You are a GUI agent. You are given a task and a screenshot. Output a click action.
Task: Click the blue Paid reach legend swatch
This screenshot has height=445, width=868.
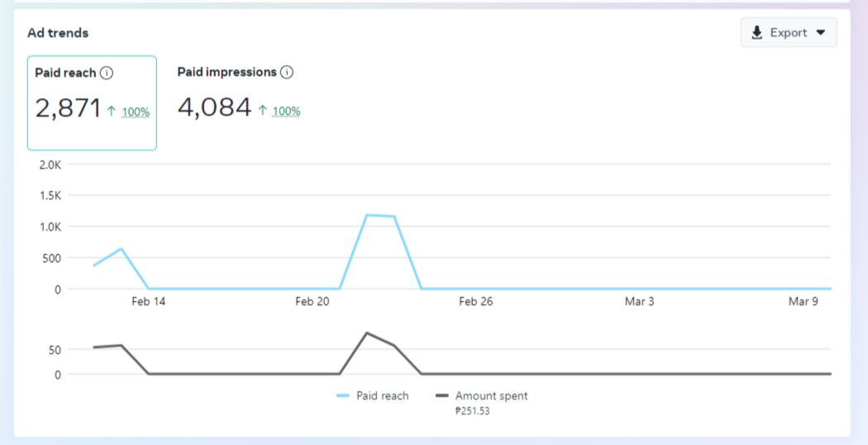tap(343, 396)
